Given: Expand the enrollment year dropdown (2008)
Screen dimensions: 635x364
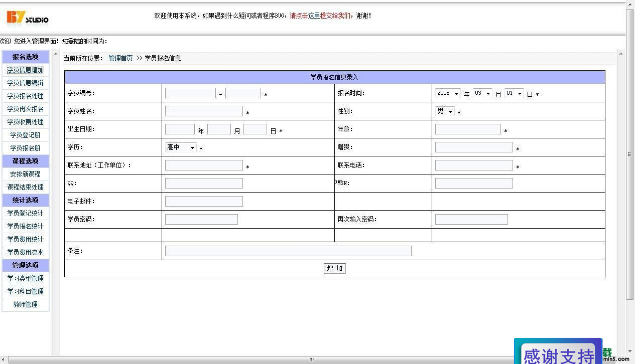Looking at the screenshot, I should [448, 93].
